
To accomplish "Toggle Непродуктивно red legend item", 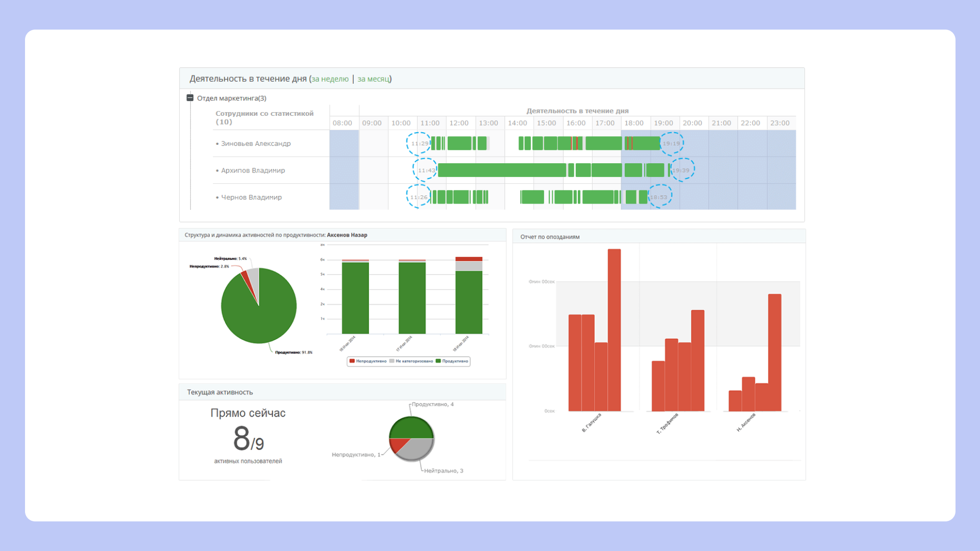I will 368,361.
